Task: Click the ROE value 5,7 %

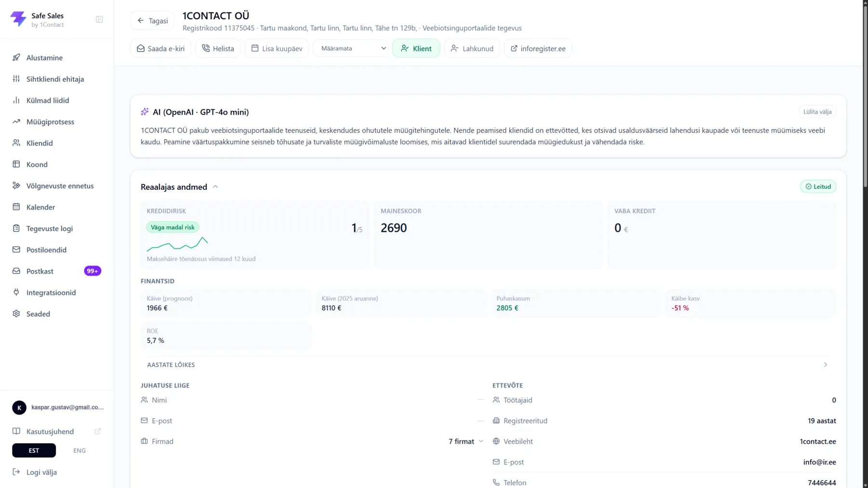Action: 155,341
